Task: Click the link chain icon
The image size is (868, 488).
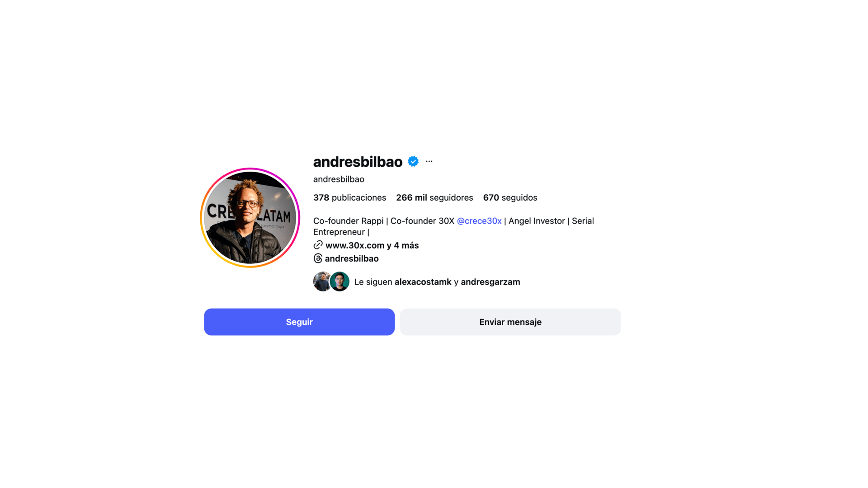Action: pos(318,245)
